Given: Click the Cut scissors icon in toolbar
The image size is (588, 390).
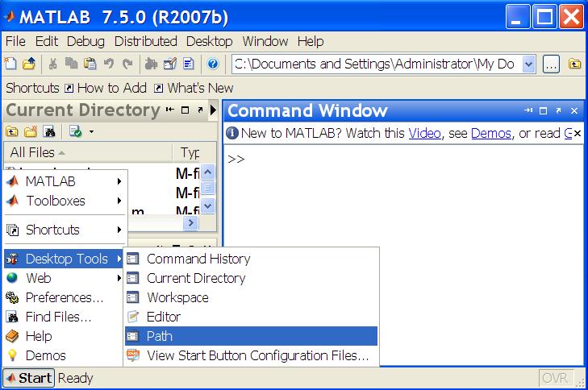Looking at the screenshot, I should click(x=52, y=64).
